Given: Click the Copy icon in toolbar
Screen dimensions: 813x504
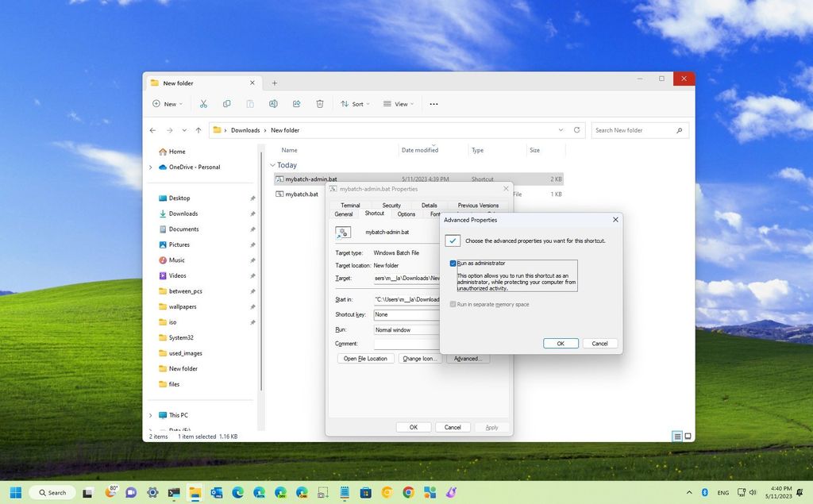Looking at the screenshot, I should 227,103.
